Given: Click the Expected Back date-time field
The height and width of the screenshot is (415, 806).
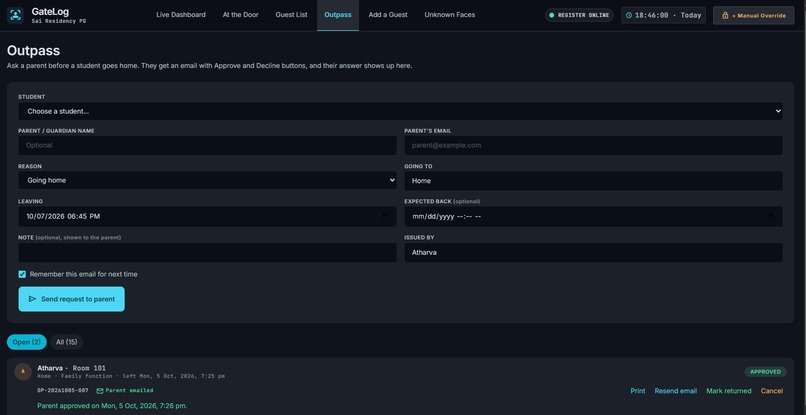Looking at the screenshot, I should [593, 216].
